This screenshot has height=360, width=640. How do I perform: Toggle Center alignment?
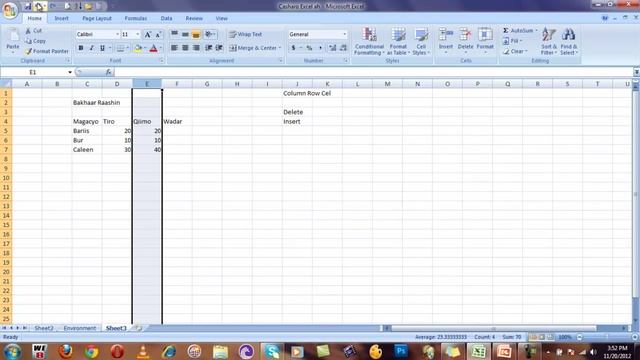[185, 48]
